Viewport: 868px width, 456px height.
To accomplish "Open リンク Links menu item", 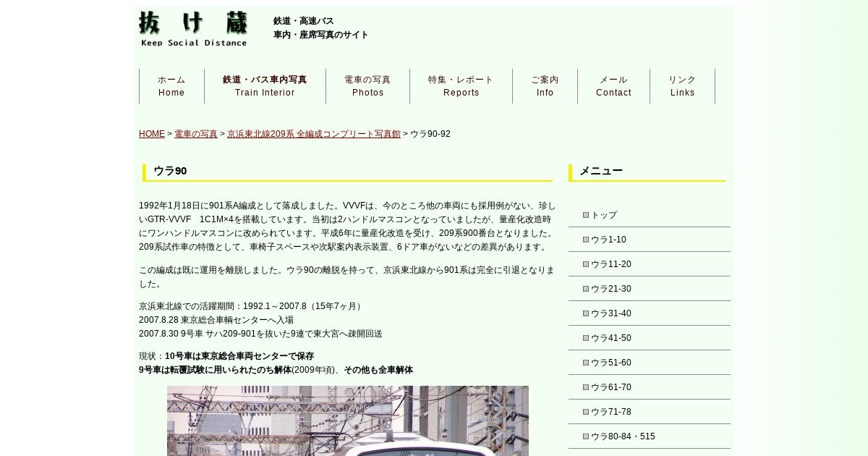I will pyautogui.click(x=682, y=86).
